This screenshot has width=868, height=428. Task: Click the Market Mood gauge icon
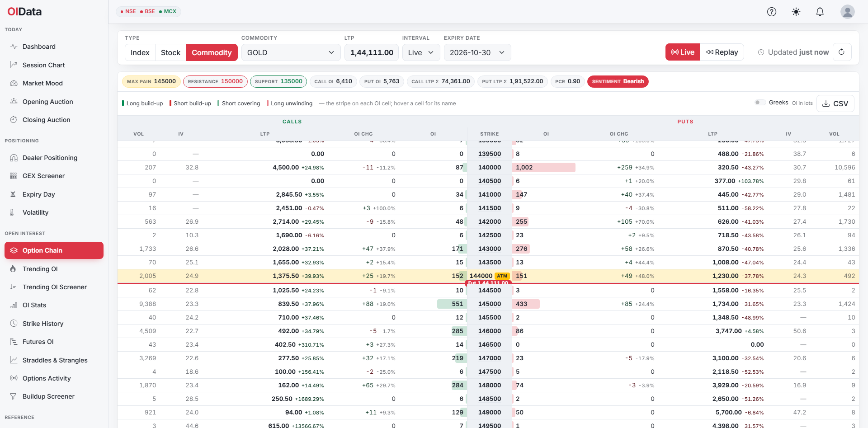coord(14,83)
